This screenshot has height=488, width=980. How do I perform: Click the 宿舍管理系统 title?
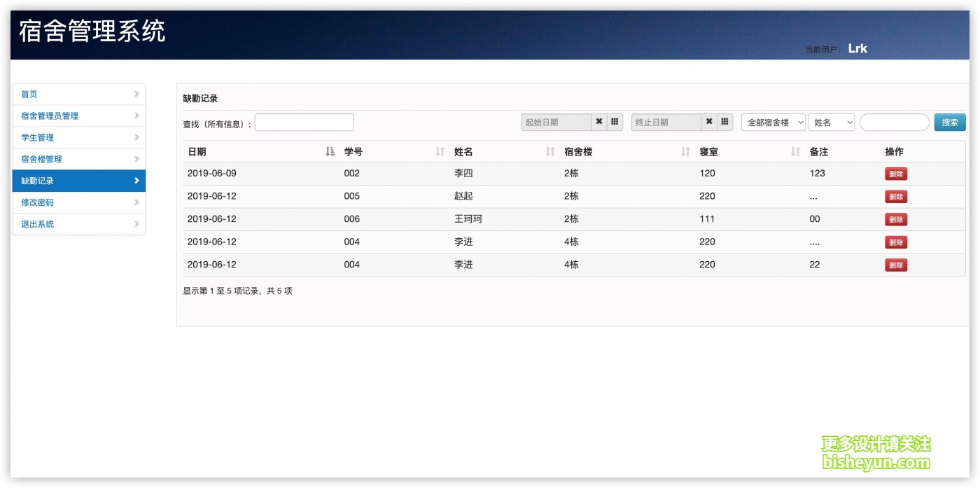[92, 32]
